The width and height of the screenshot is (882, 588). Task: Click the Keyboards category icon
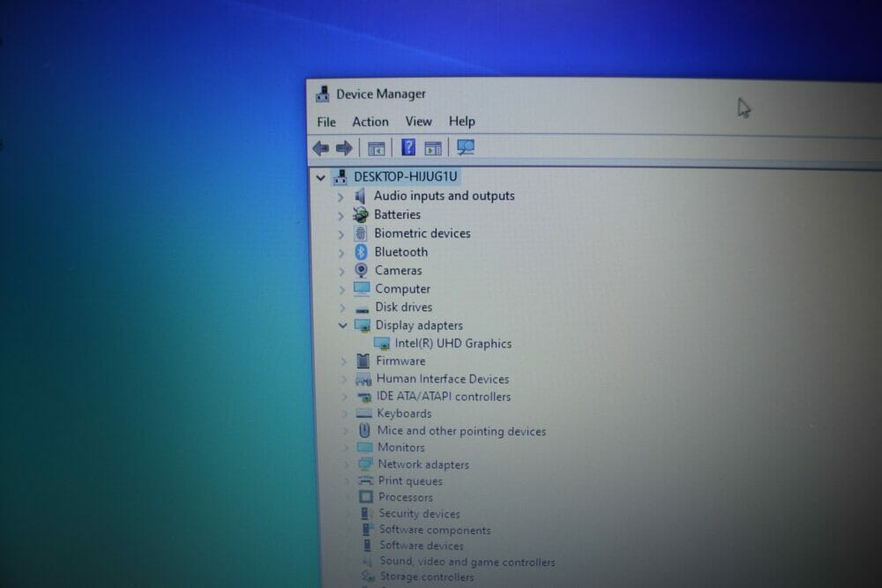[364, 413]
